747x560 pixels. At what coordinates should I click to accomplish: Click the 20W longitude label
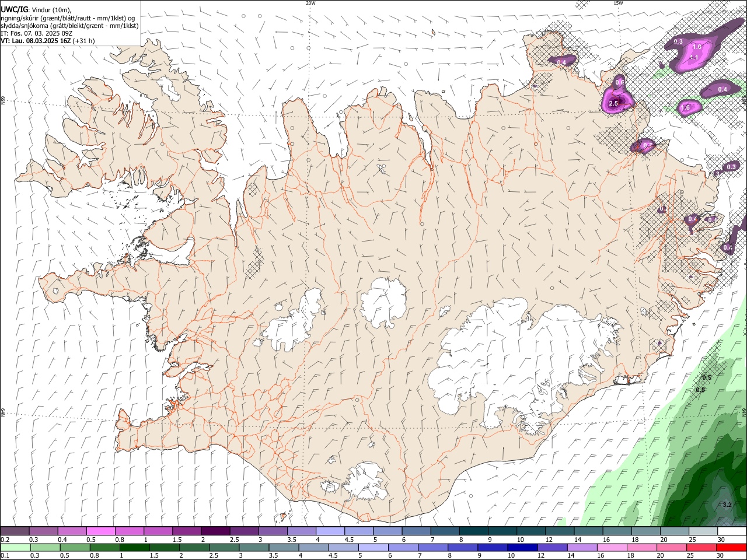(x=310, y=3)
